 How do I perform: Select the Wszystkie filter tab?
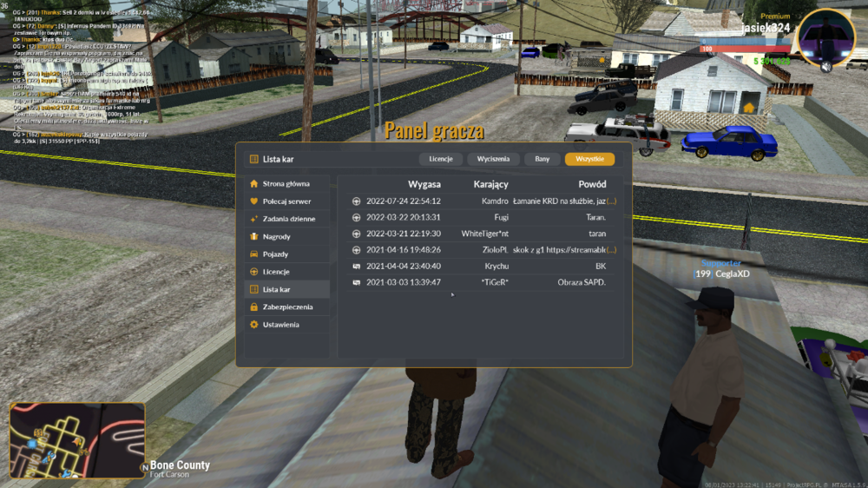(x=589, y=159)
